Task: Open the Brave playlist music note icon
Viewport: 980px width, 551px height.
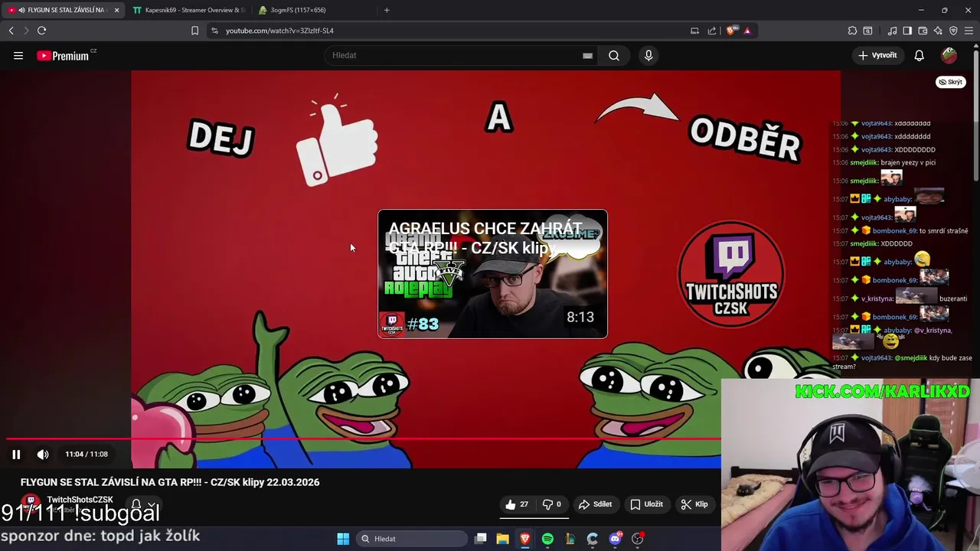Action: pyautogui.click(x=892, y=31)
